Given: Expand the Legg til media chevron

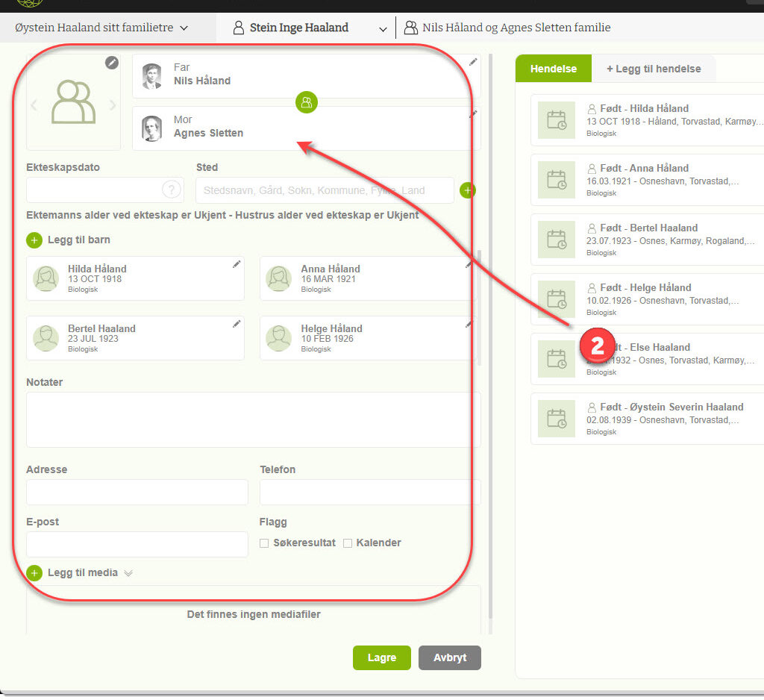Looking at the screenshot, I should click(128, 573).
